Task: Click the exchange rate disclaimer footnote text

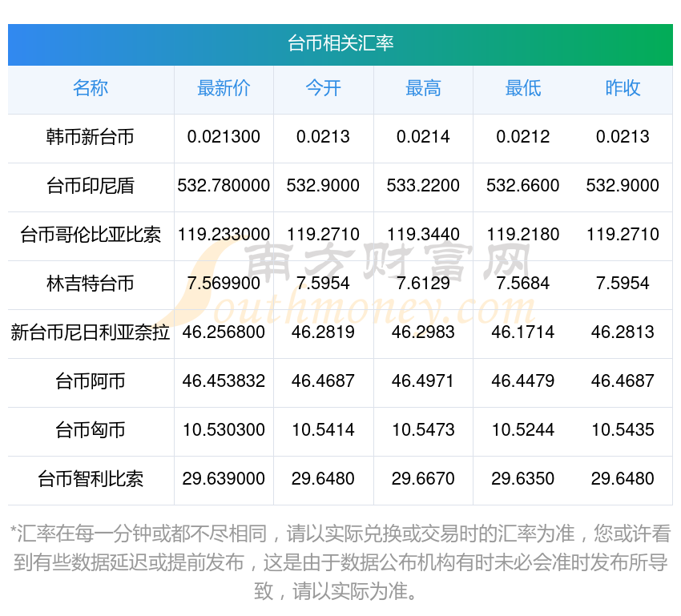Action: pyautogui.click(x=340, y=563)
